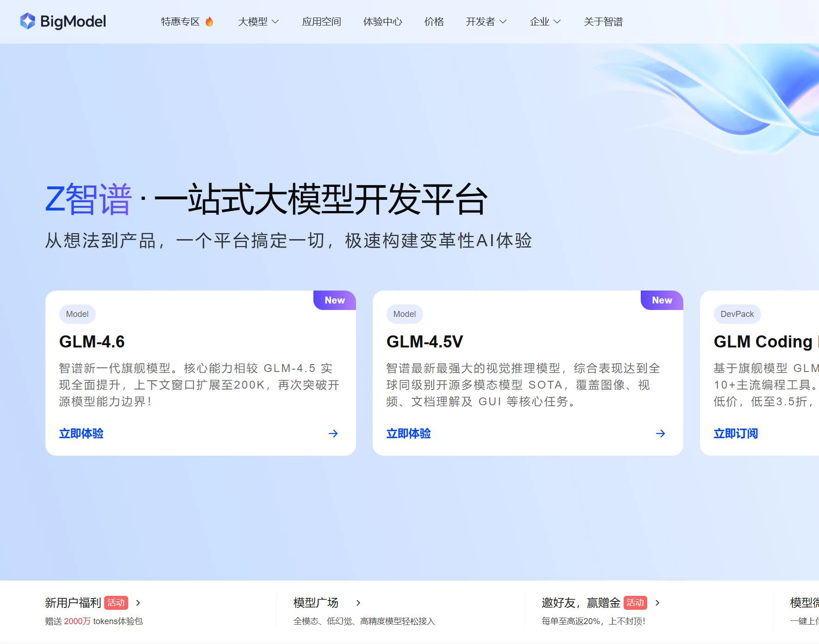The width and height of the screenshot is (819, 644).
Task: Click the red 活动 badge beside 新用户福利
Action: [x=116, y=602]
